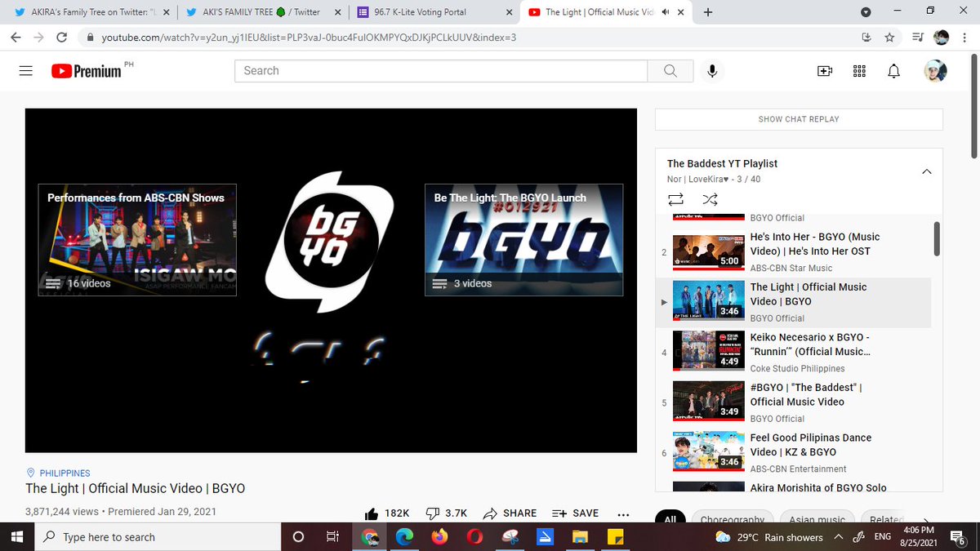Select the Asian music filter chip
This screenshot has height=551, width=980.
coord(817,520)
